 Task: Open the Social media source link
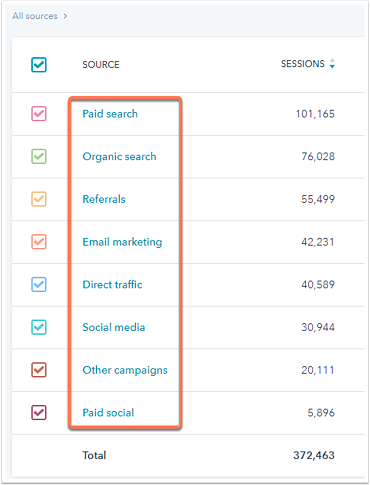[114, 327]
